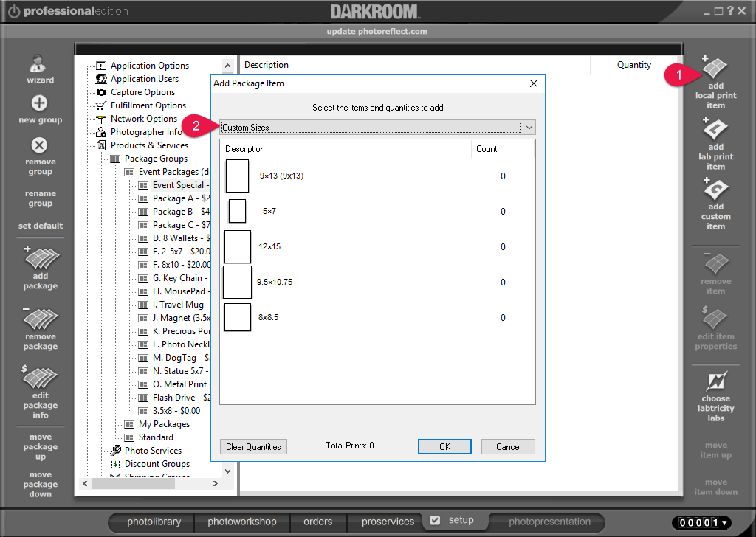Open edit package info

(41, 392)
